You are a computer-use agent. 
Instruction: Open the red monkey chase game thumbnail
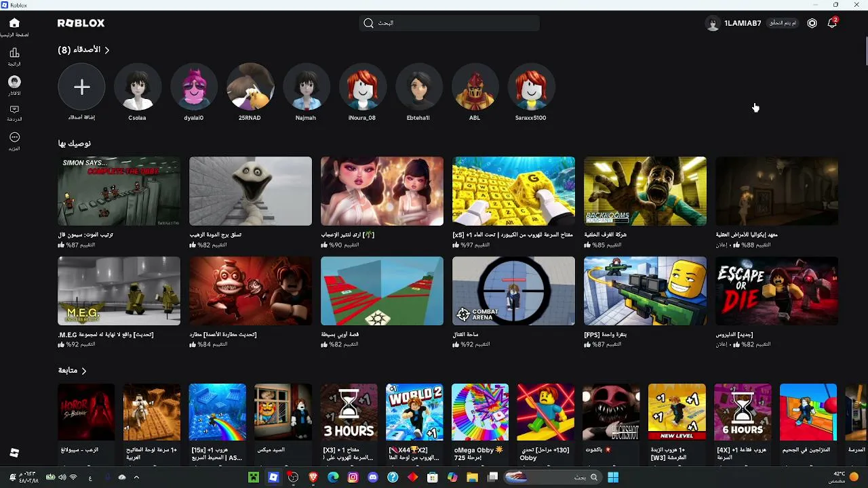[250, 291]
